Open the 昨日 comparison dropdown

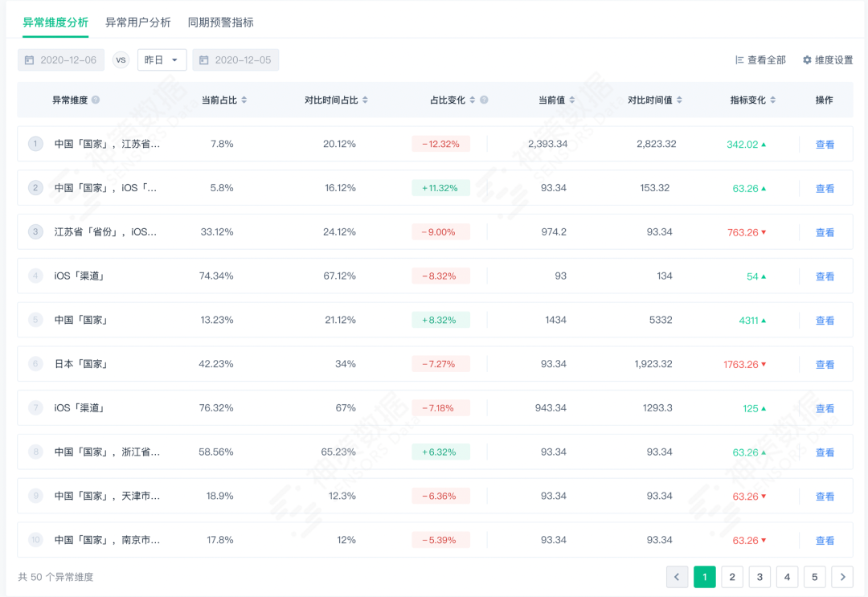pos(162,59)
